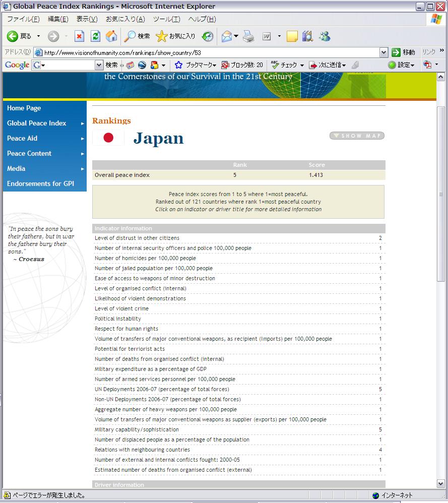Open Military capability/sophistication indicator
448x503 pixels.
pyautogui.click(x=137, y=429)
